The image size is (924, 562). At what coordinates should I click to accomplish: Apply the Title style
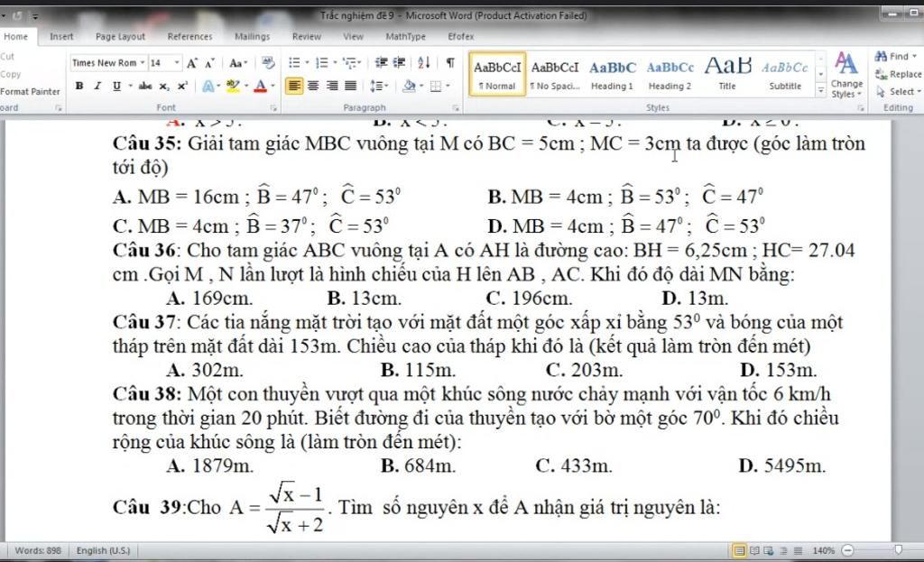(x=728, y=75)
